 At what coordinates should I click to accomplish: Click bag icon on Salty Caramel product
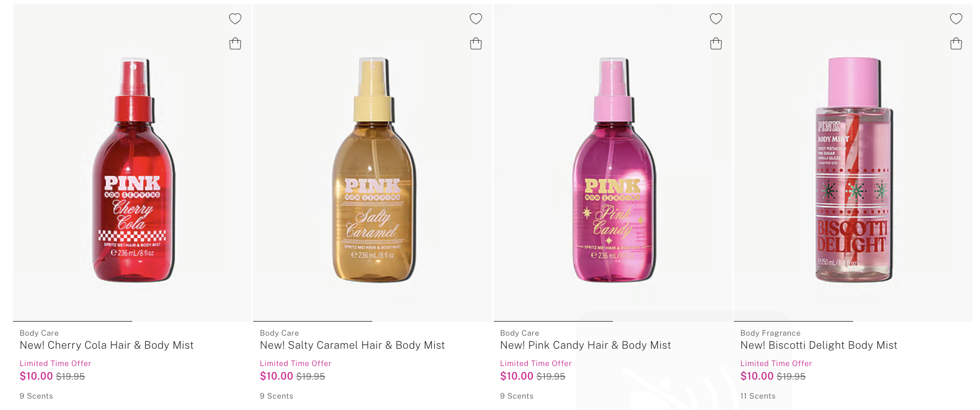coord(476,43)
